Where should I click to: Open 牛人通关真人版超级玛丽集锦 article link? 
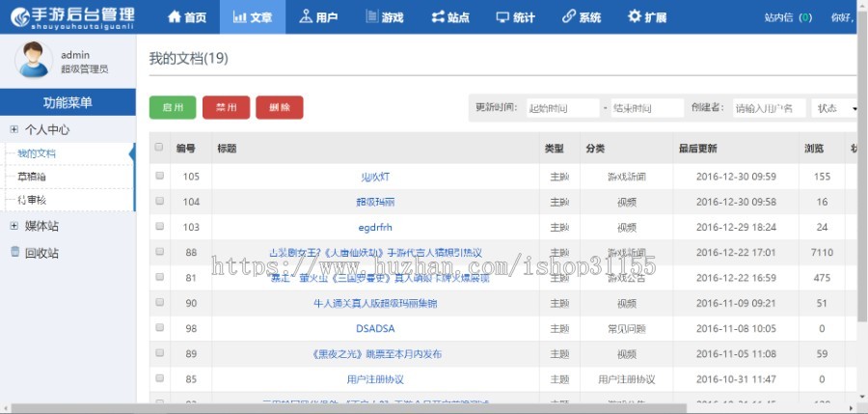375,303
